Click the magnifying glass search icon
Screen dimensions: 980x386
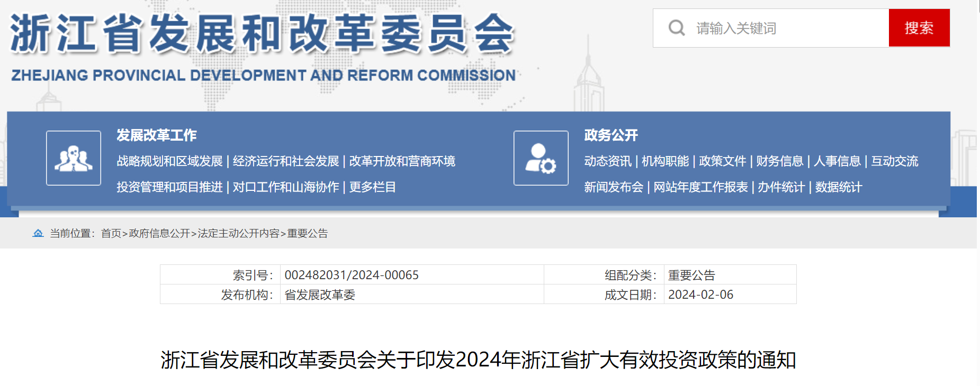click(x=676, y=27)
